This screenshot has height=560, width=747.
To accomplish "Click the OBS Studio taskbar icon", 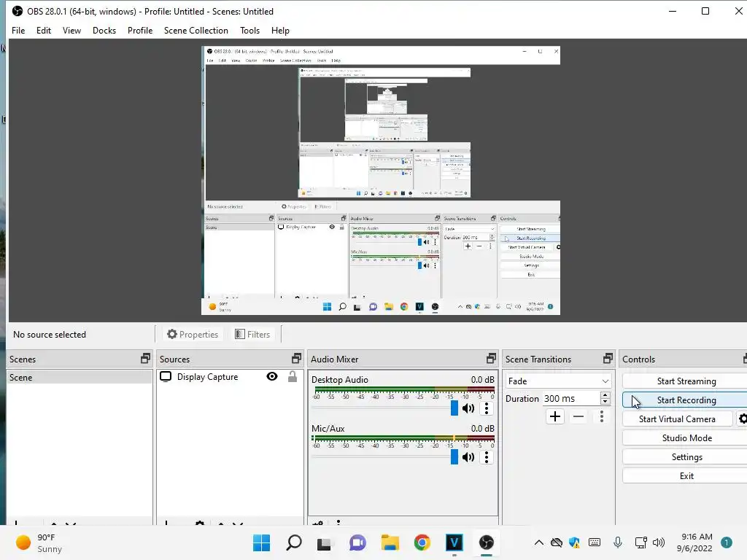I will coord(487,542).
